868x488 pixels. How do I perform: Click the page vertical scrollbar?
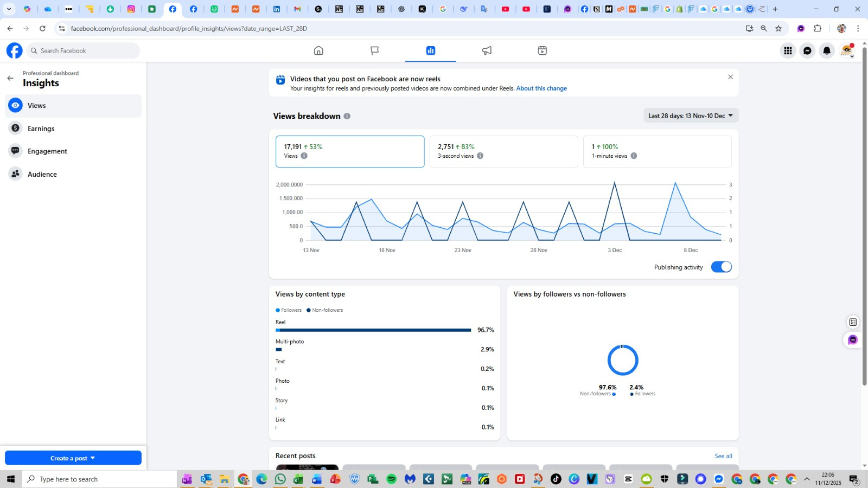point(864,217)
